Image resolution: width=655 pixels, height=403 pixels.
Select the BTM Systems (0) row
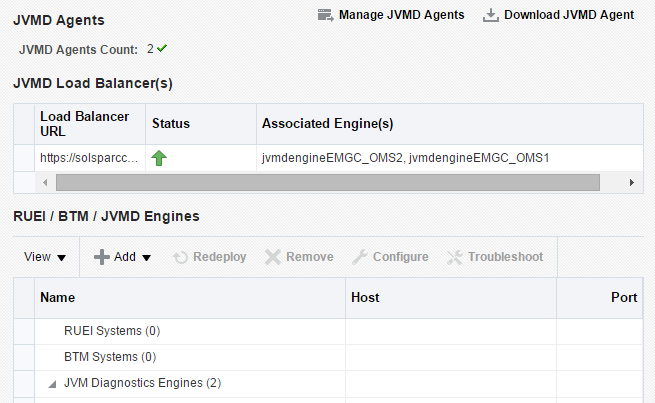[x=328, y=357]
